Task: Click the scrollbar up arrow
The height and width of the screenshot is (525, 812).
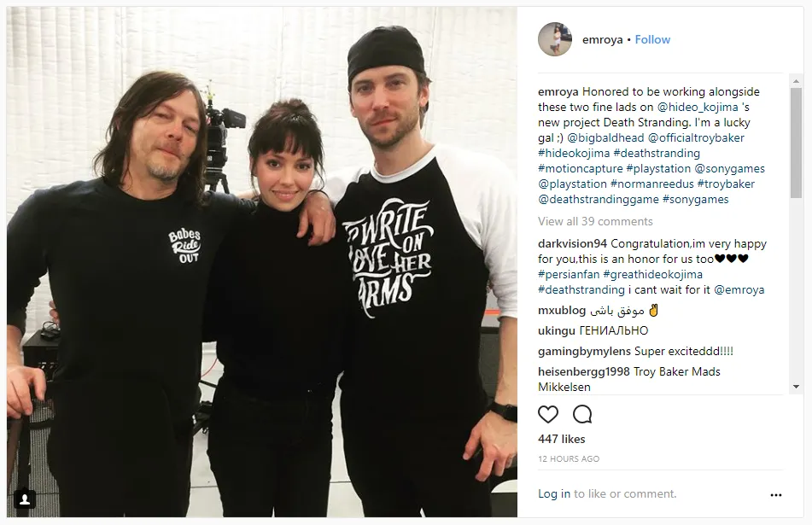Action: pyautogui.click(x=796, y=81)
